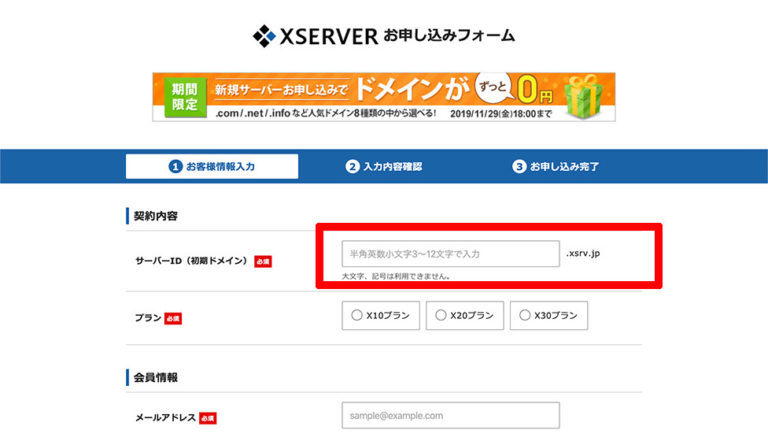Click the green gift box in banner
Viewport: 768px width, 441px height.
tap(583, 97)
